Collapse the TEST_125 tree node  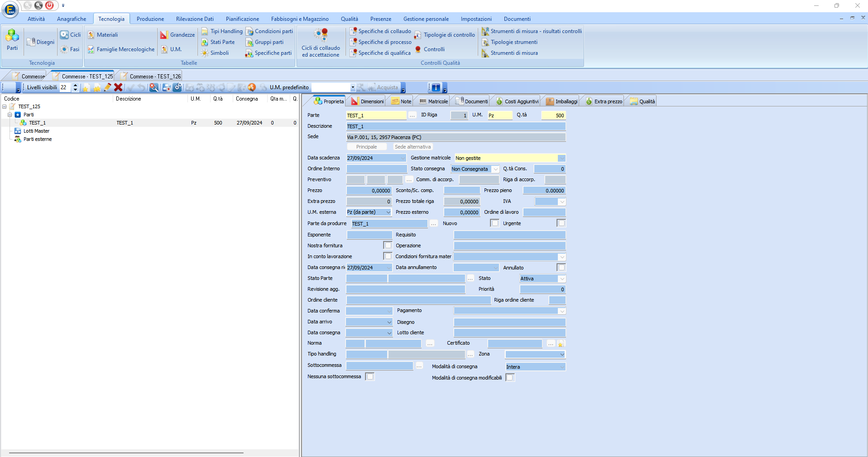[x=5, y=106]
